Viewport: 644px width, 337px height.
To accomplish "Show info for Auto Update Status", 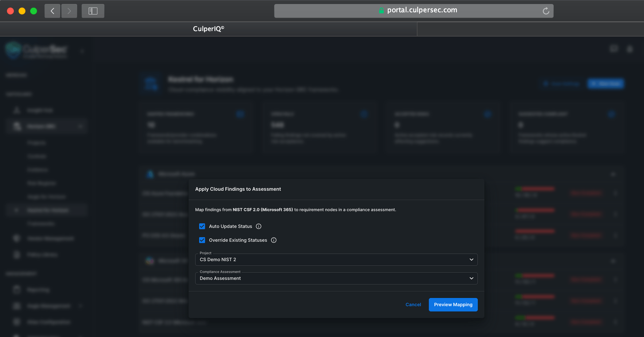I will point(259,226).
